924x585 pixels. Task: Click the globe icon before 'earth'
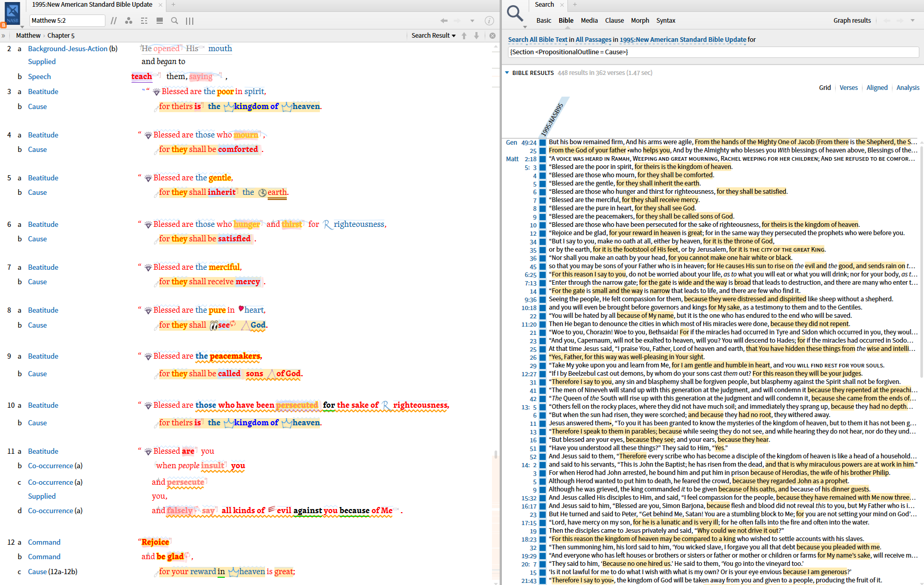263,193
